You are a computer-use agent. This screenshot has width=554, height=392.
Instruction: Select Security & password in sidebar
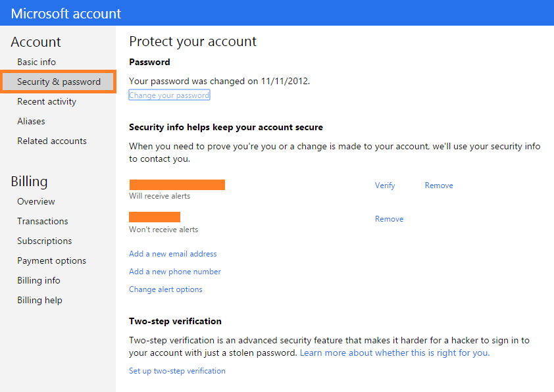coord(59,82)
